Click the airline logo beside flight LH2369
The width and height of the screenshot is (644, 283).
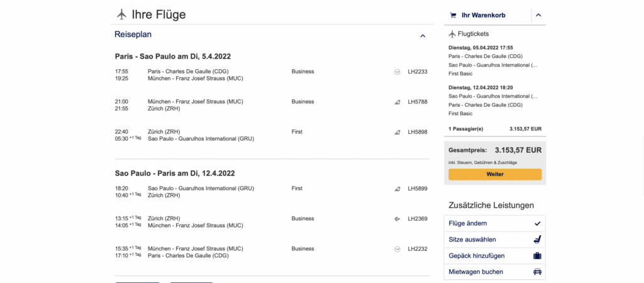(397, 219)
